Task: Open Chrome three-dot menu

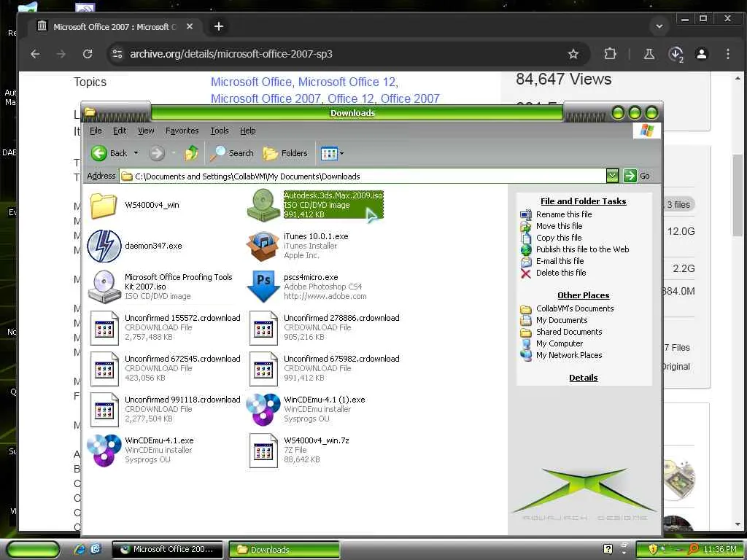Action: click(728, 54)
